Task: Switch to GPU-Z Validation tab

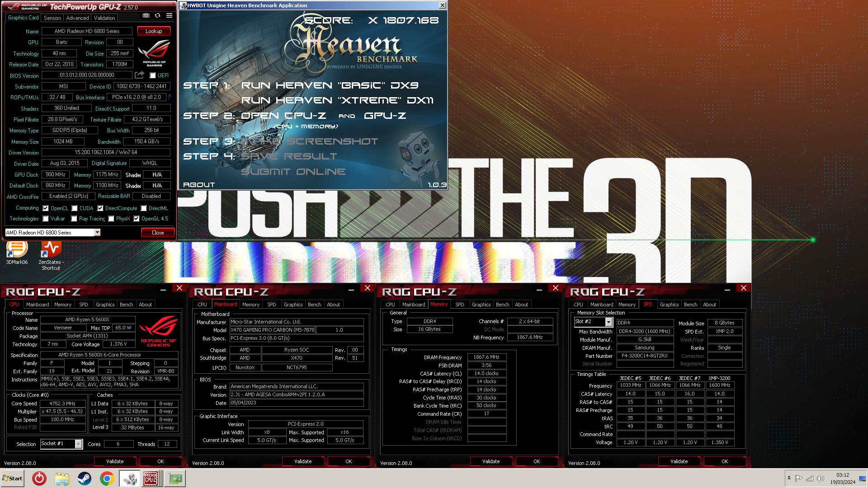Action: click(104, 18)
